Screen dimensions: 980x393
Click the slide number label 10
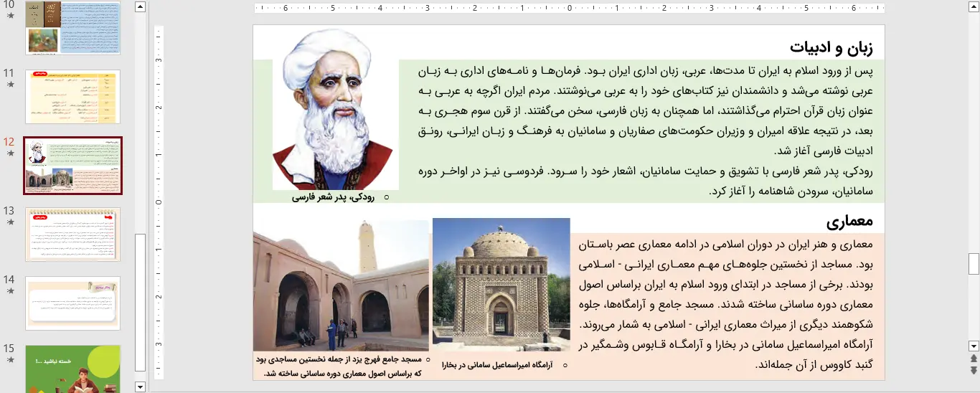(x=9, y=4)
